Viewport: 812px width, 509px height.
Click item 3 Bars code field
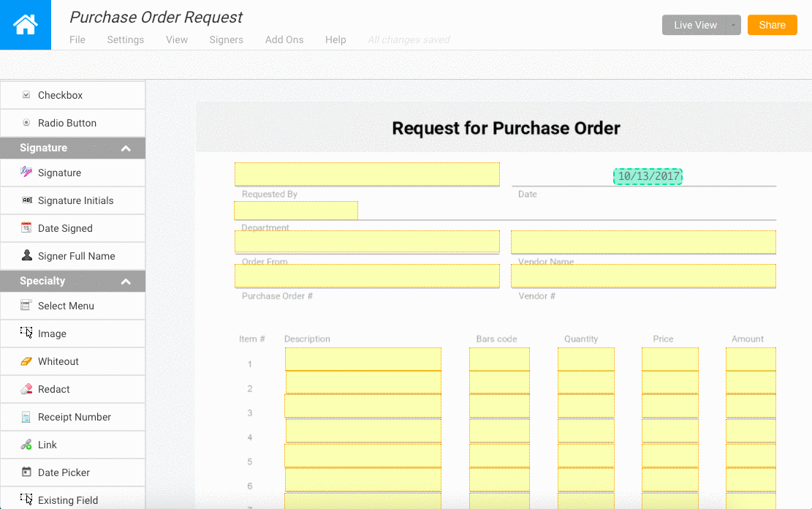point(500,406)
